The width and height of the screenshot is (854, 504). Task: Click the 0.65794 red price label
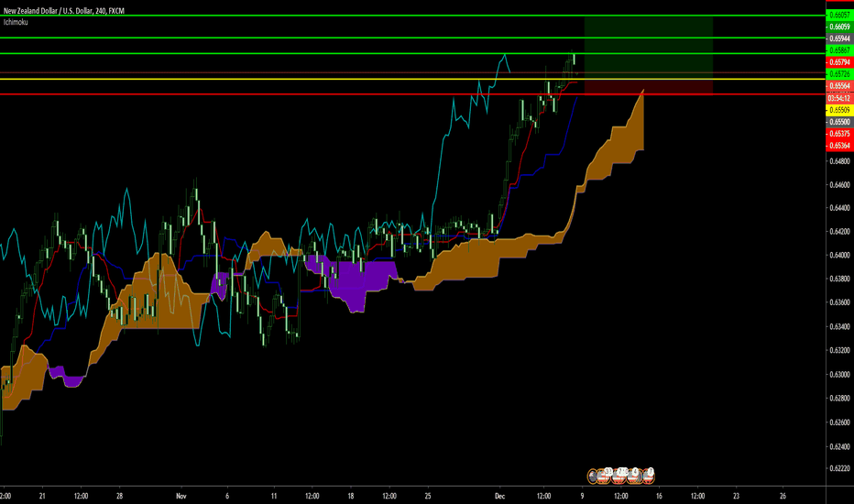[839, 62]
